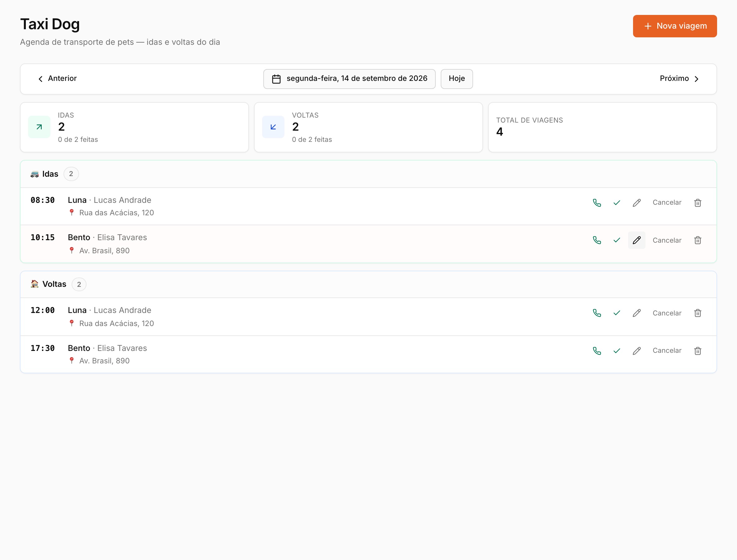The width and height of the screenshot is (737, 560).
Task: Call owner of Luna's 12:00 return
Action: pos(597,313)
